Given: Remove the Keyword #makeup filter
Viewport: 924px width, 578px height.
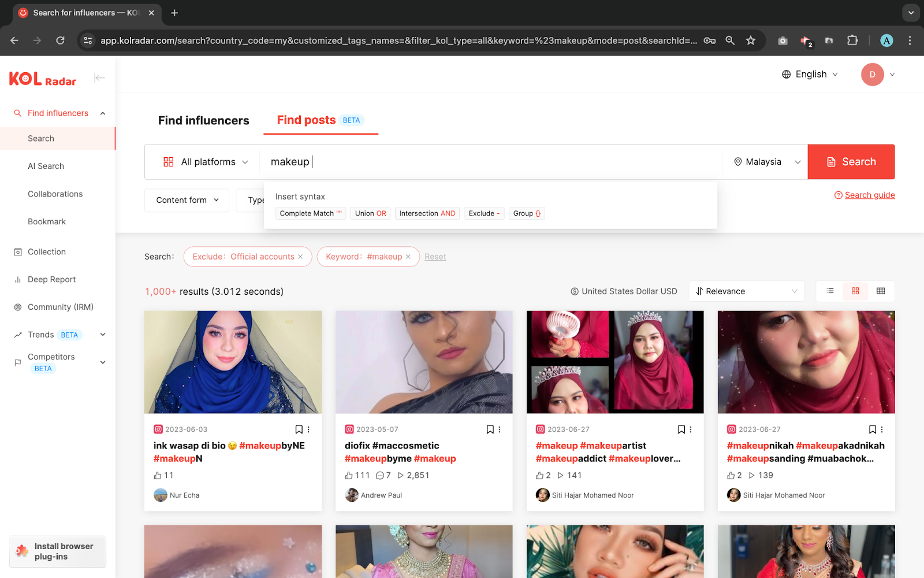Looking at the screenshot, I should click(408, 257).
